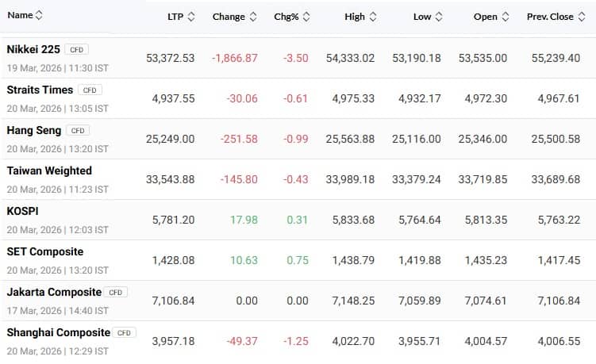
Task: Select Jakarta timestamp 17 Mar, 2026 | 14:40 IST
Action: 57,311
